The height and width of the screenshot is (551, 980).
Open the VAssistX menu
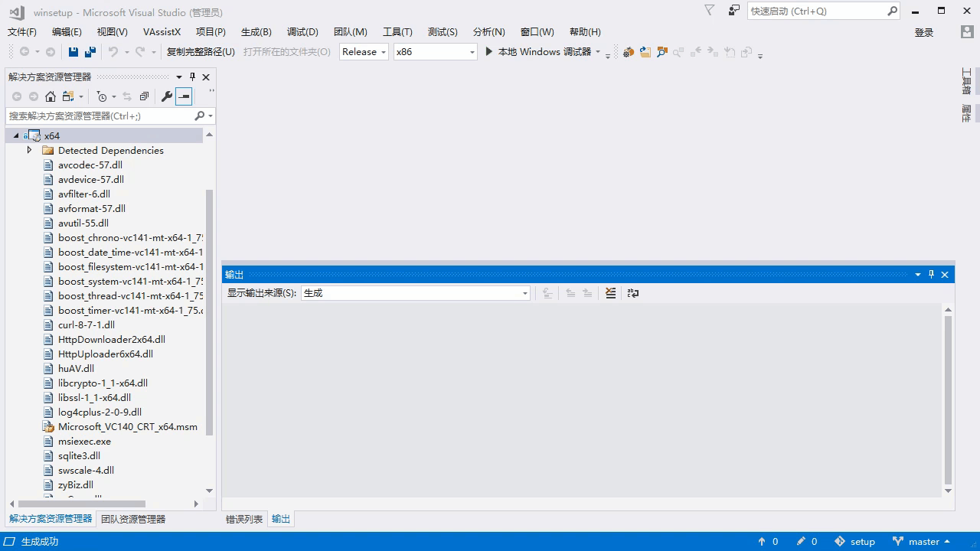click(x=162, y=32)
